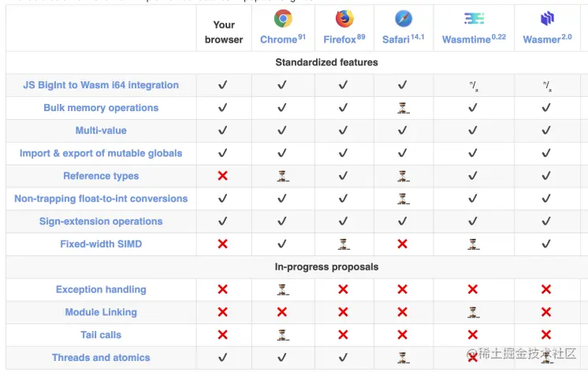Click Your browser red X for Reference types
The height and width of the screenshot is (372, 588).
point(223,176)
